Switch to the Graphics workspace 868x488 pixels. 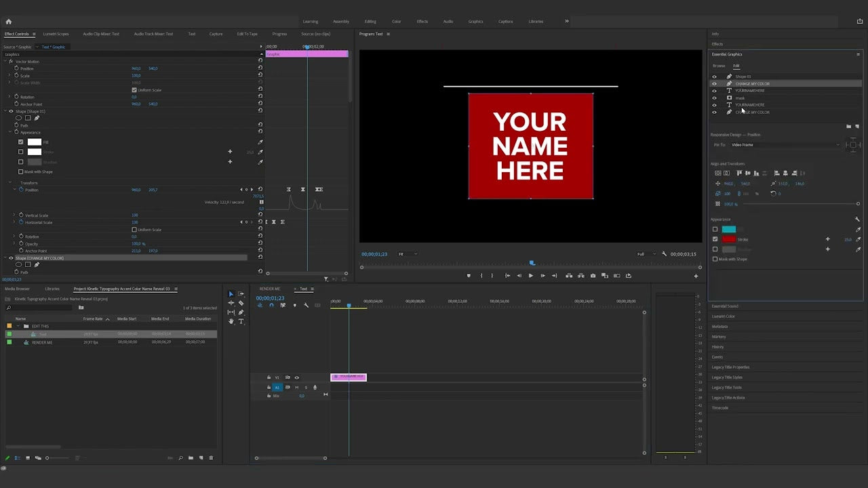point(475,21)
